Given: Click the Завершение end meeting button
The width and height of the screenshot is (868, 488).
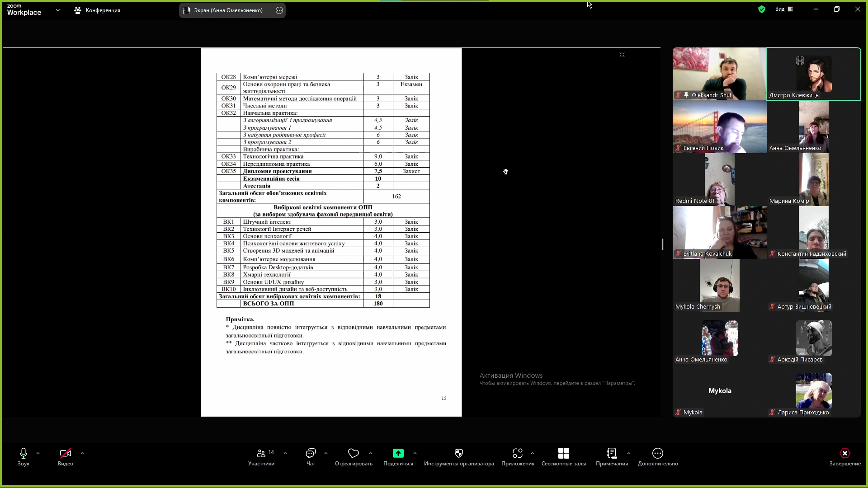Looking at the screenshot, I should tap(844, 453).
